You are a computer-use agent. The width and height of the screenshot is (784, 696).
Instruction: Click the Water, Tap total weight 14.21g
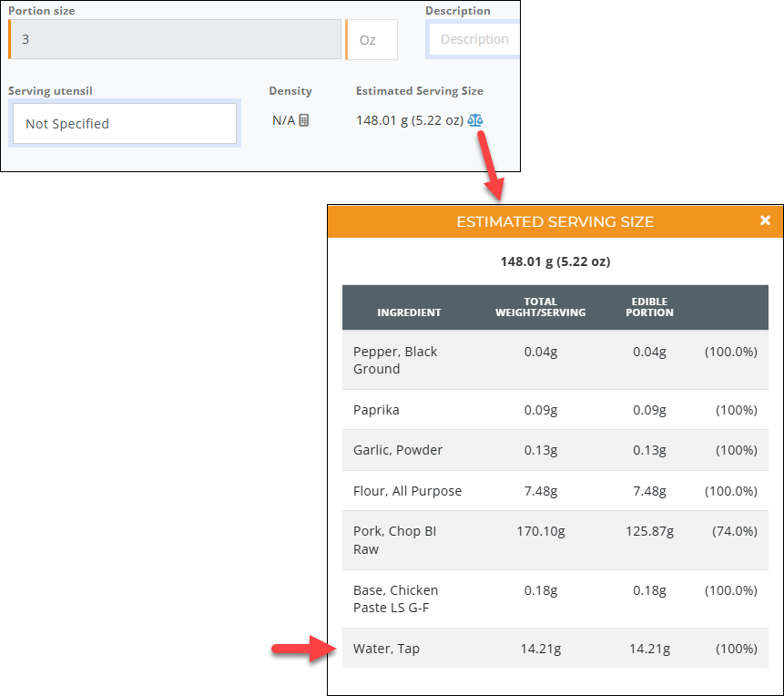[541, 649]
